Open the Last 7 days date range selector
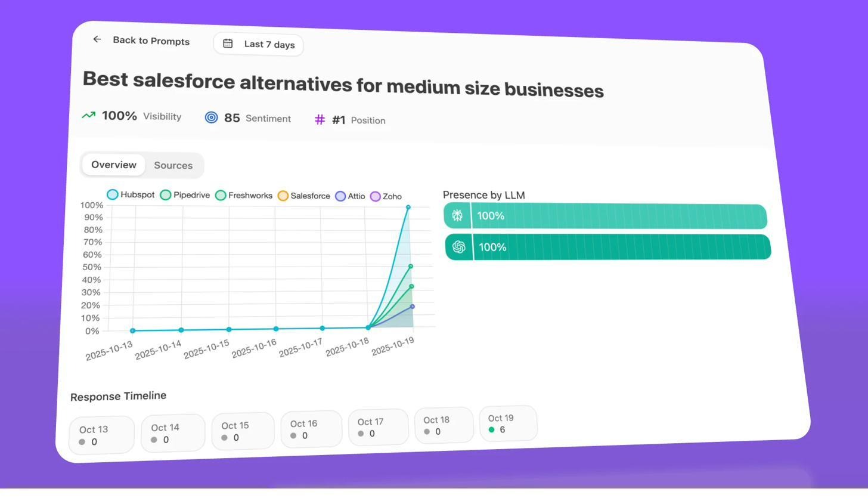The image size is (868, 501). (x=258, y=44)
